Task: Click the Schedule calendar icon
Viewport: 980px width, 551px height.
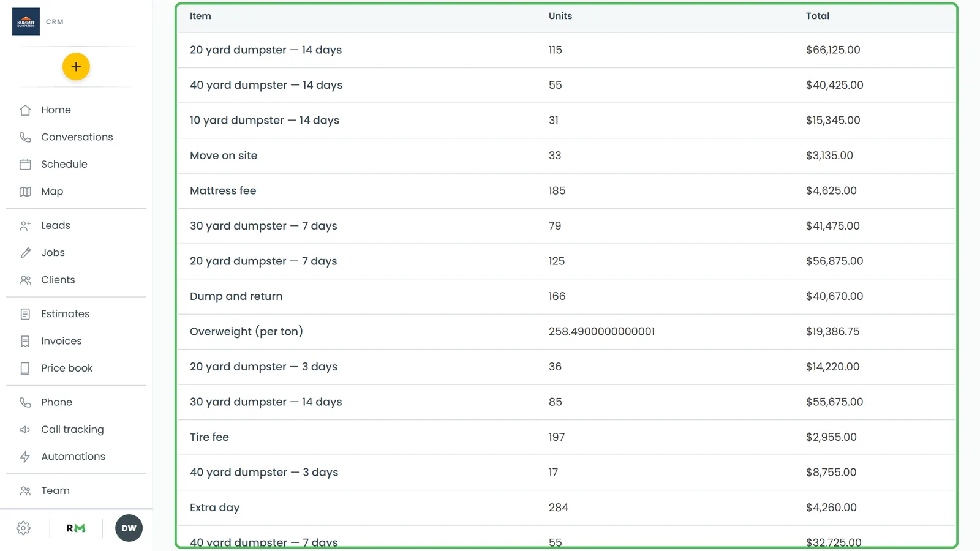Action: (x=25, y=164)
